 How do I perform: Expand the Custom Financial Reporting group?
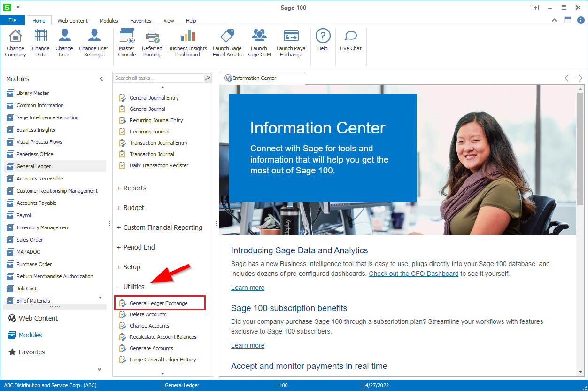160,227
